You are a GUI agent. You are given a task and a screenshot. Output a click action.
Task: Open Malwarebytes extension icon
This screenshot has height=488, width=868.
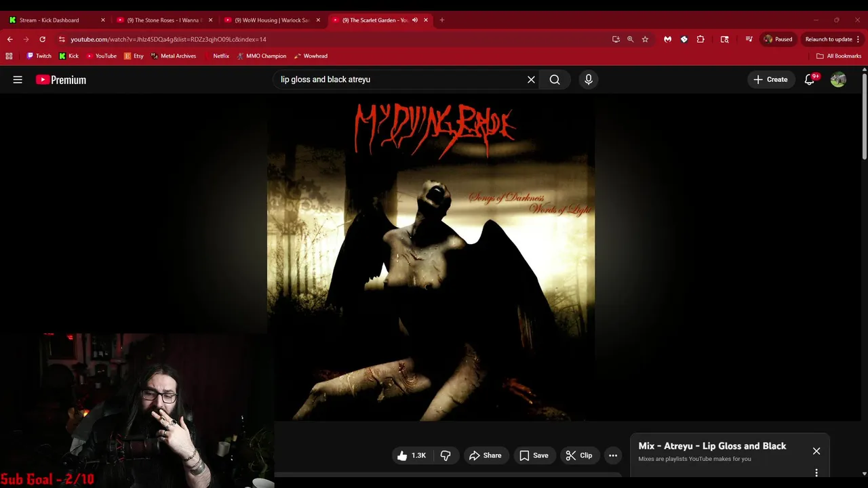(667, 39)
